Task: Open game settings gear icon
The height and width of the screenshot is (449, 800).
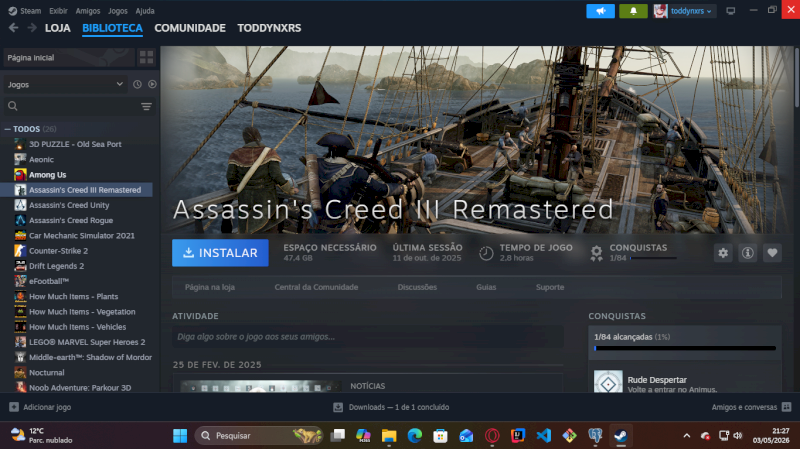Action: (723, 253)
